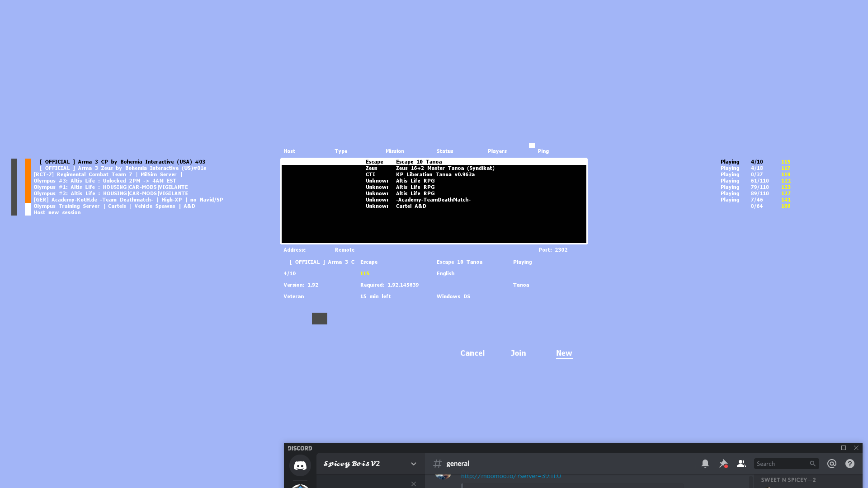Open the moomoo.io server link
The height and width of the screenshot is (488, 868).
point(511,476)
